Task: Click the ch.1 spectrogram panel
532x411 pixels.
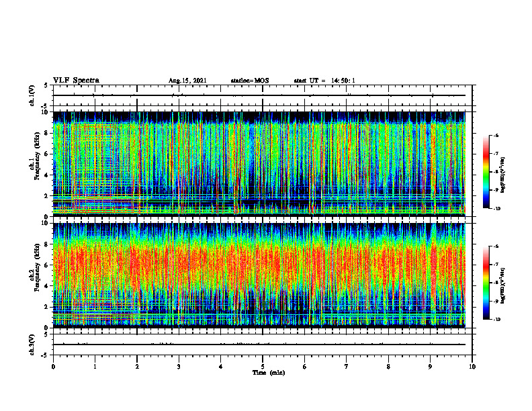Action: click(x=259, y=164)
